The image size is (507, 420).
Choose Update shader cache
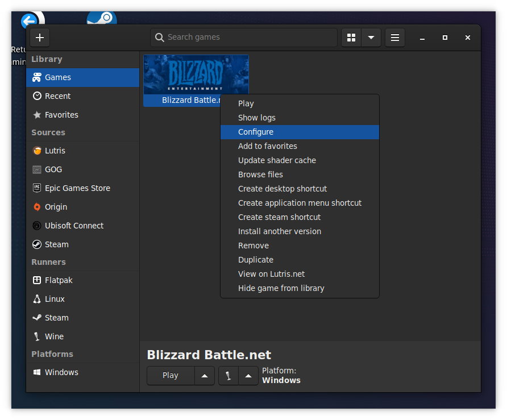[x=300, y=160]
